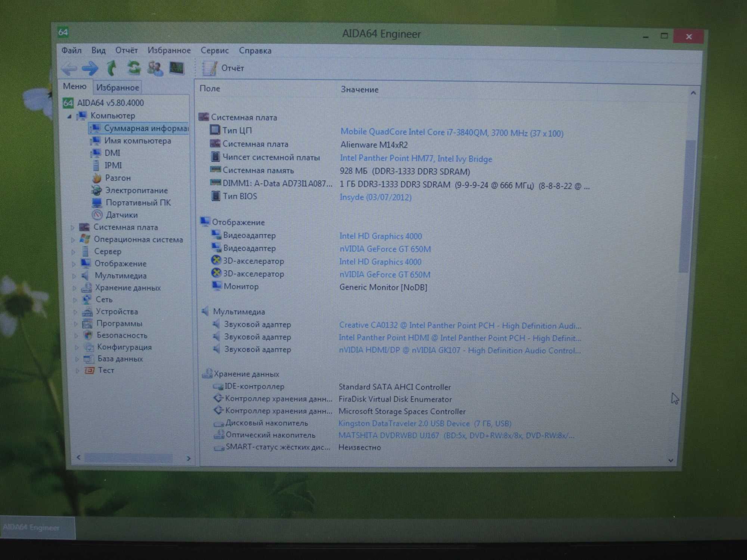Click the Программы tree icon

pyautogui.click(x=87, y=323)
